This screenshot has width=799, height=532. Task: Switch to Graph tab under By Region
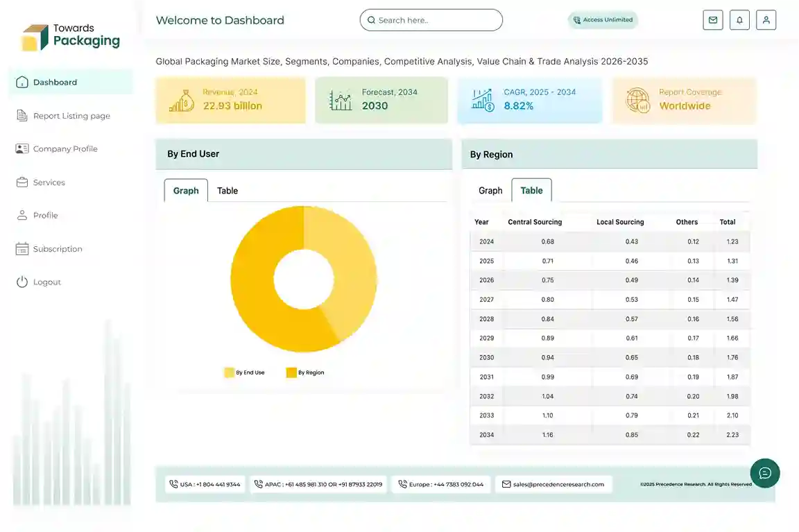coord(490,191)
